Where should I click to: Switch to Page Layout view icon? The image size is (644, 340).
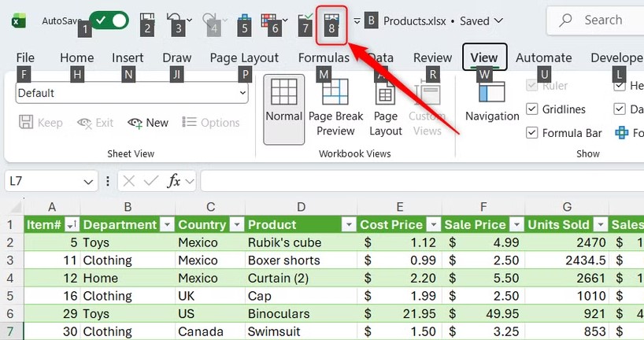[385, 92]
